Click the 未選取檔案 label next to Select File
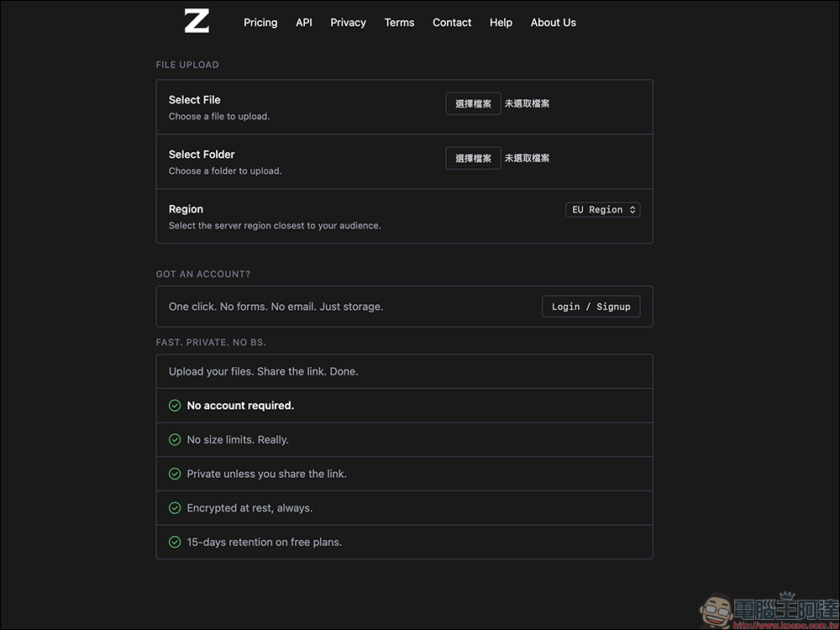 (x=527, y=103)
